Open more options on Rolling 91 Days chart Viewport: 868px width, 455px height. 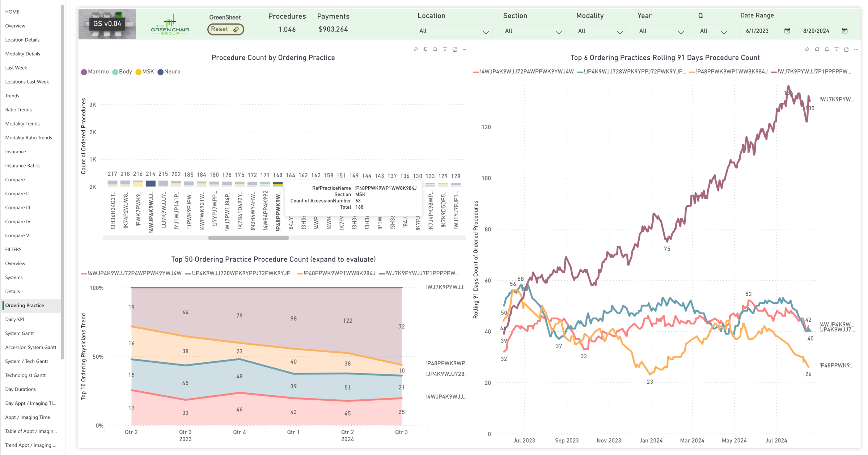pos(856,50)
